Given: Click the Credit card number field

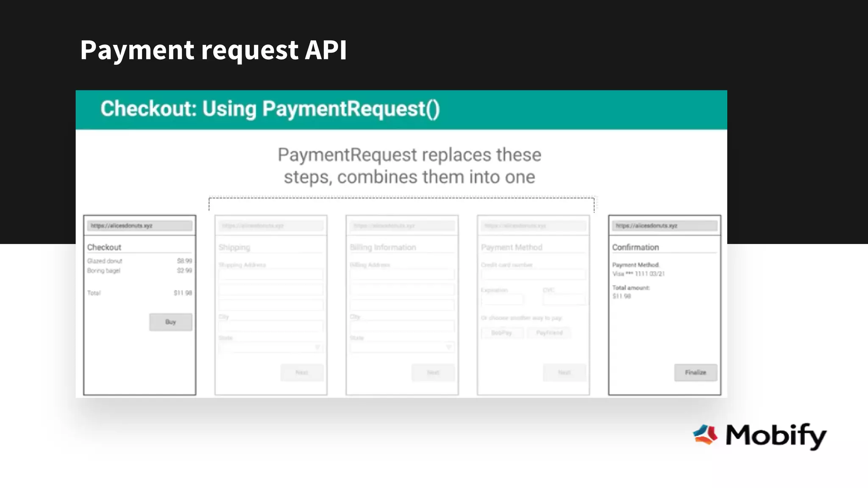Looking at the screenshot, I should (x=533, y=274).
